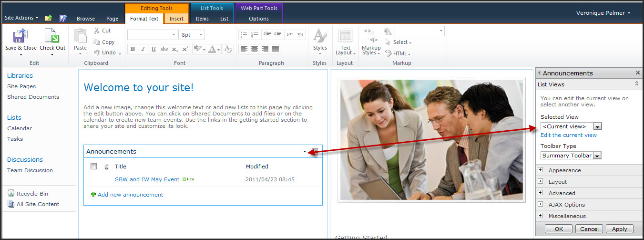Apply italic formatting
This screenshot has height=240, width=644.
click(x=143, y=49)
